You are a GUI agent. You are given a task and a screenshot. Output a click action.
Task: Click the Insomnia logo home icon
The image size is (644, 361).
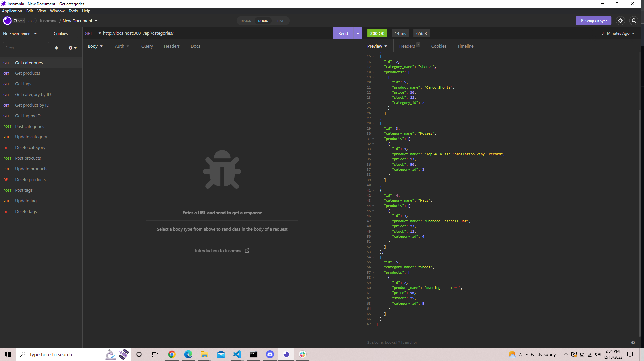(7, 21)
